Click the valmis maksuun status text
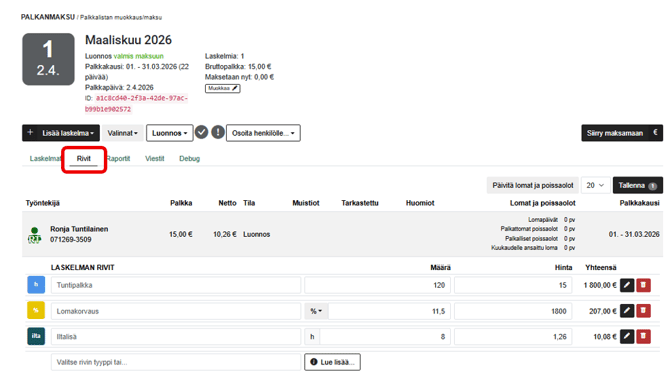Image resolution: width=670 pixels, height=380 pixels. tap(138, 56)
